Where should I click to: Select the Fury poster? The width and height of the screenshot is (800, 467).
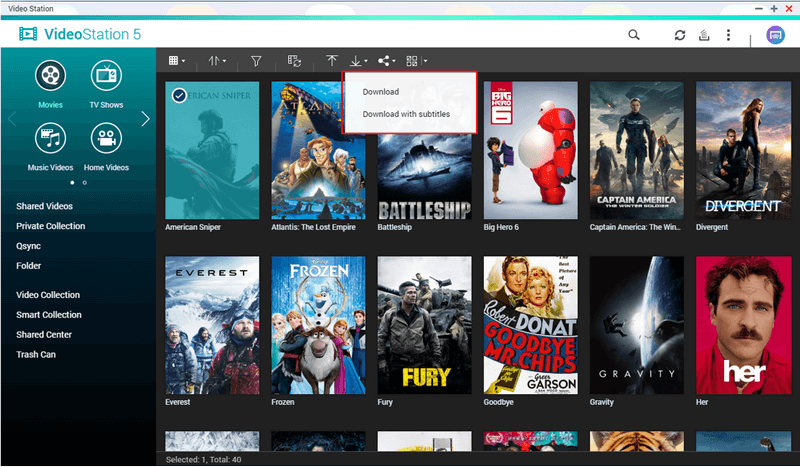424,325
